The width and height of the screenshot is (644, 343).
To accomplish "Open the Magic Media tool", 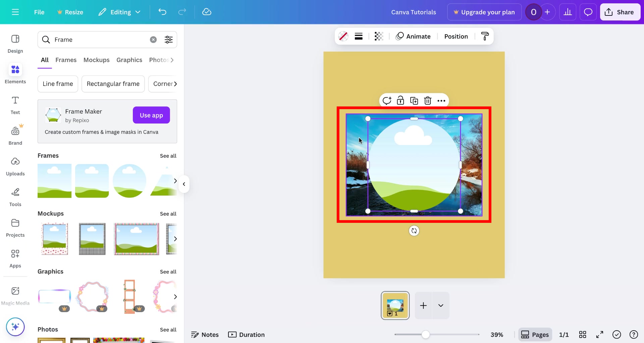I will click(x=15, y=294).
